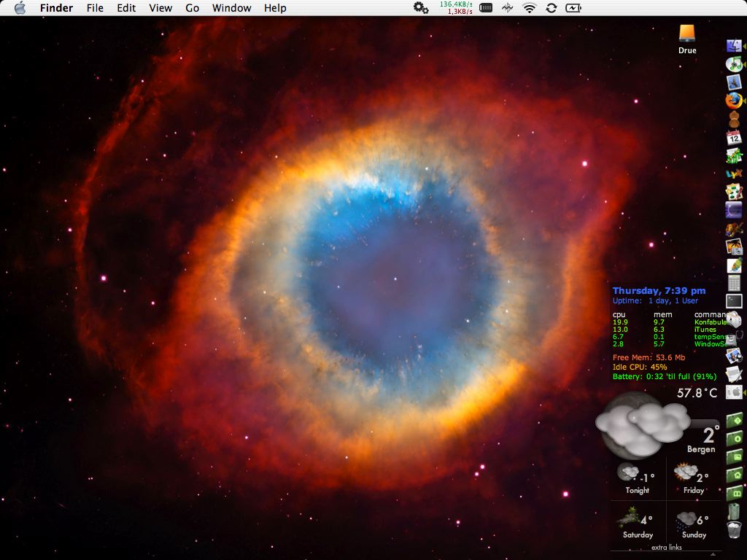Click the network speed indicator in menu bar
747x560 pixels.
456,8
